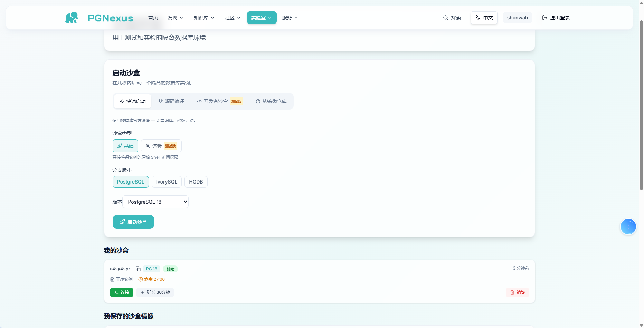The height and width of the screenshot is (328, 644).
Task: Click the 启动沙盒 launch button
Action: [x=133, y=222]
